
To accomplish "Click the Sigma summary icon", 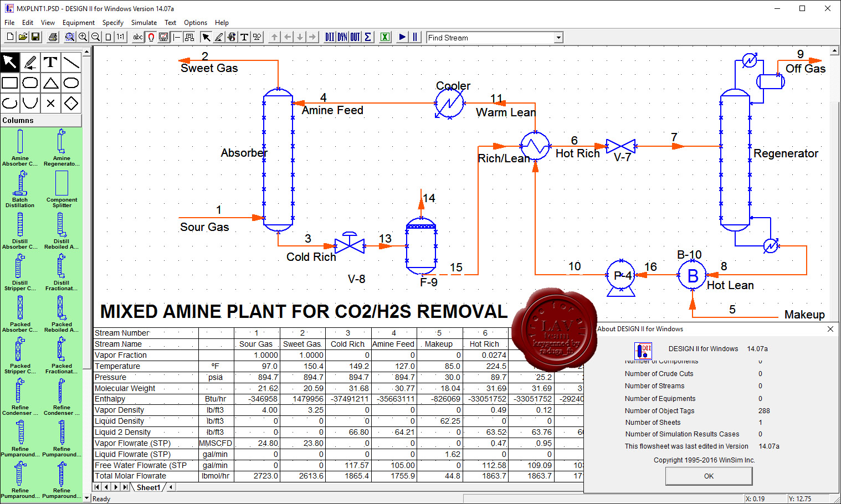I will pos(368,37).
